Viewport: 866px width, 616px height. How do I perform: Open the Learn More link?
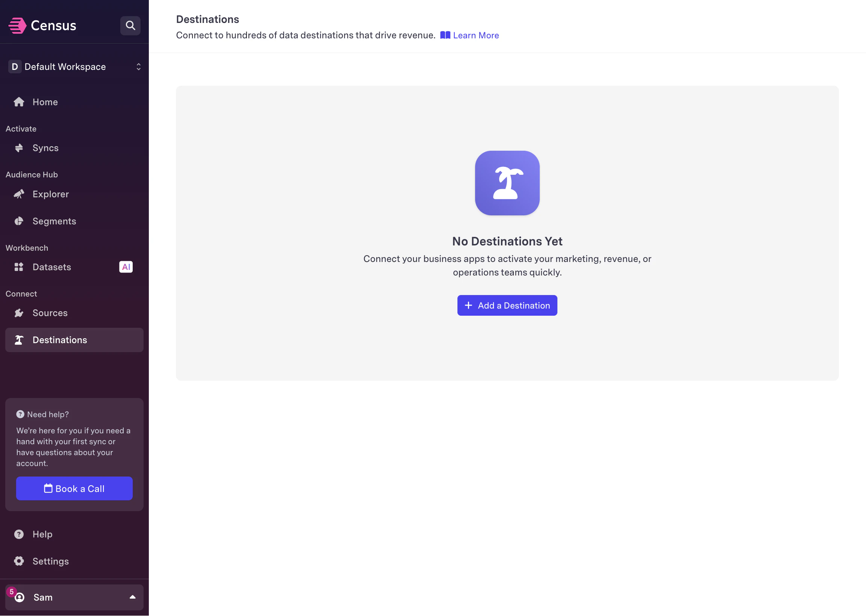(x=476, y=35)
